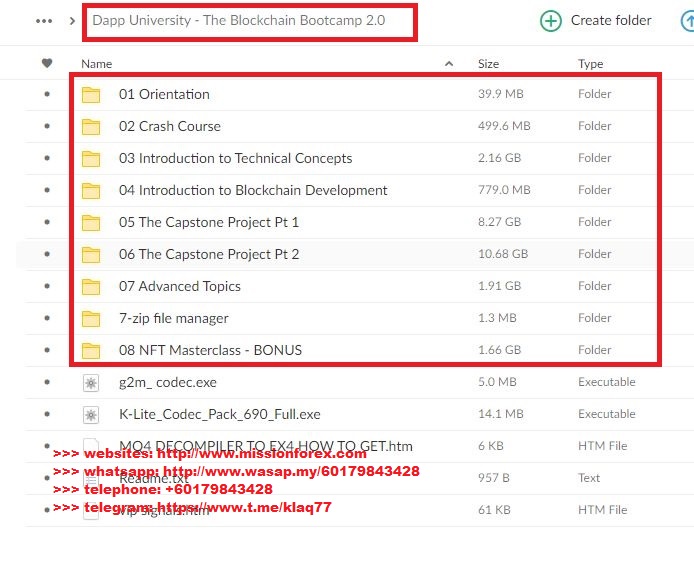Image resolution: width=694 pixels, height=561 pixels.
Task: Click the 10.68 GB size value
Action: tap(503, 254)
